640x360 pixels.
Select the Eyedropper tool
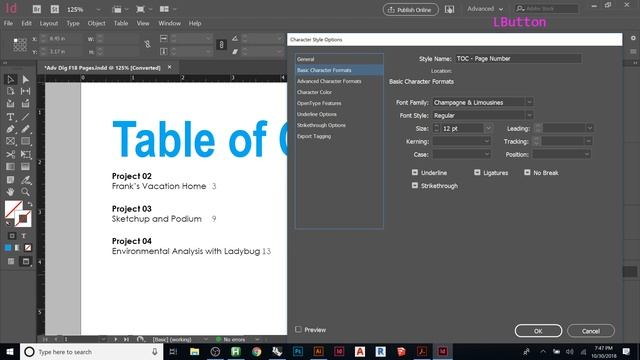25,180
